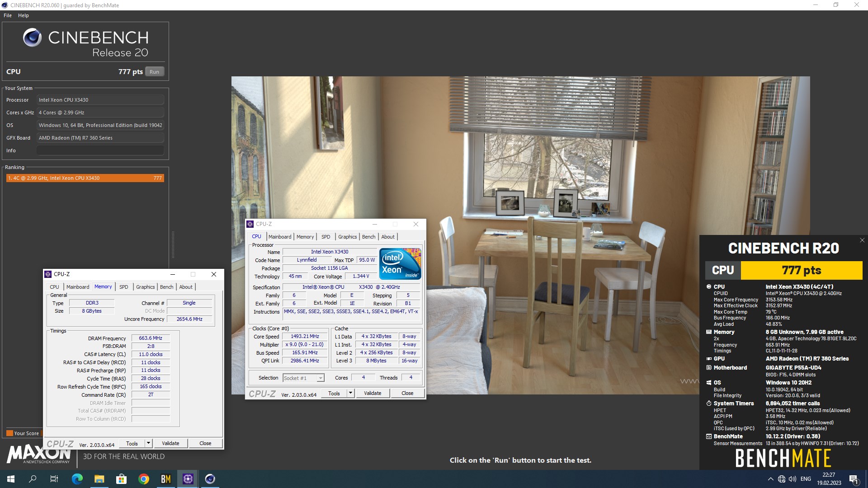
Task: Switch to BenchMate via its taskbar icon
Action: 165,479
